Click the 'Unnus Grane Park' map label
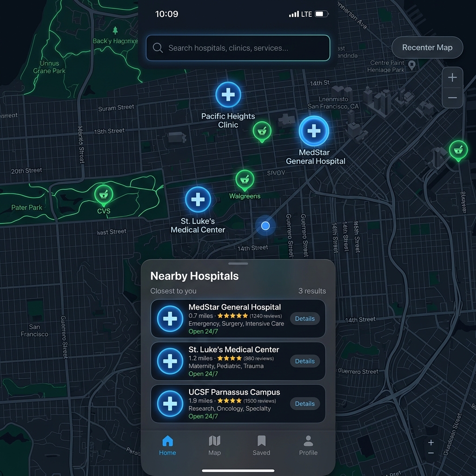This screenshot has width=476, height=476. 49,67
